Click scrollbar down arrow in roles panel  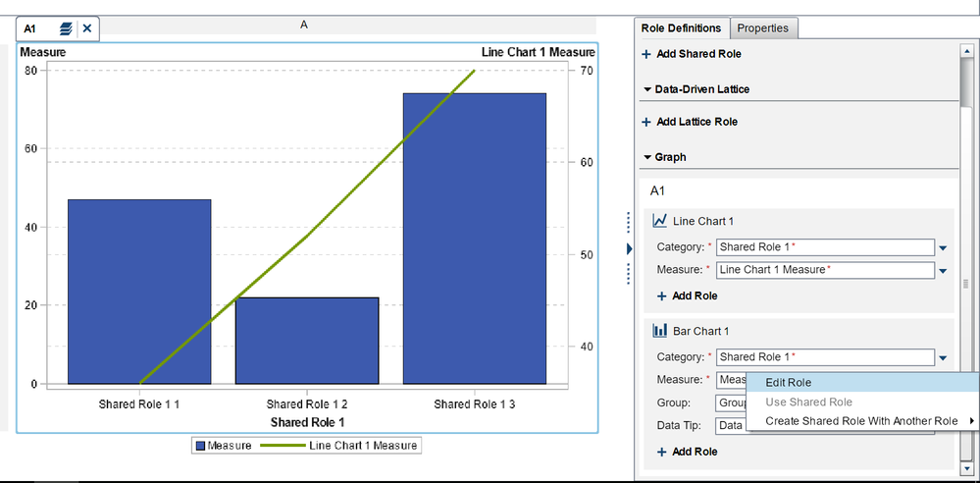point(967,467)
